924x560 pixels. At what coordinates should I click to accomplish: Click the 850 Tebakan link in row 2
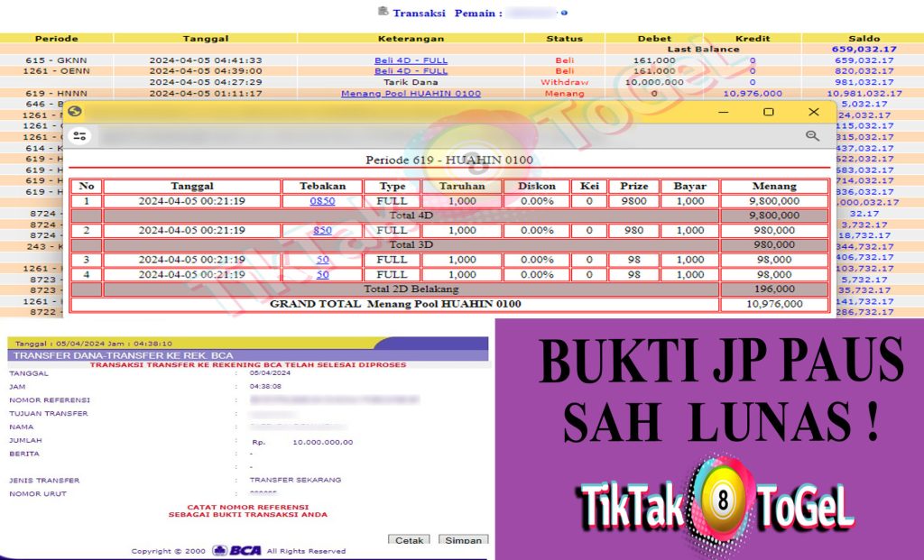coord(322,230)
